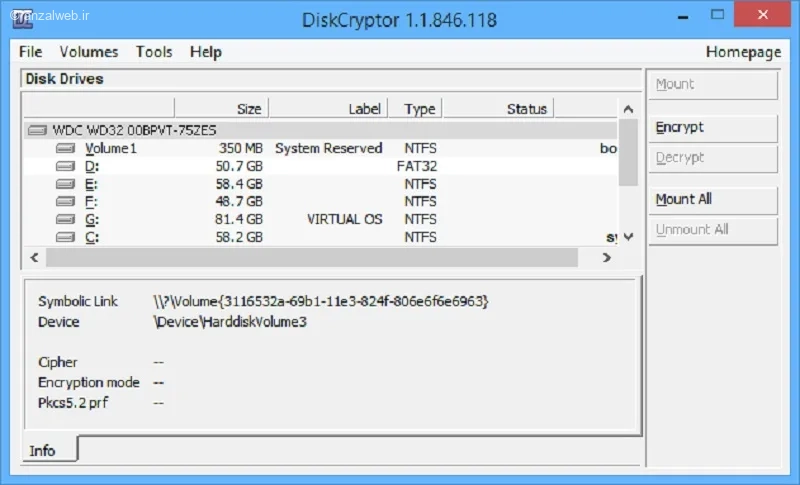Click the drive icon beside D:

point(65,166)
